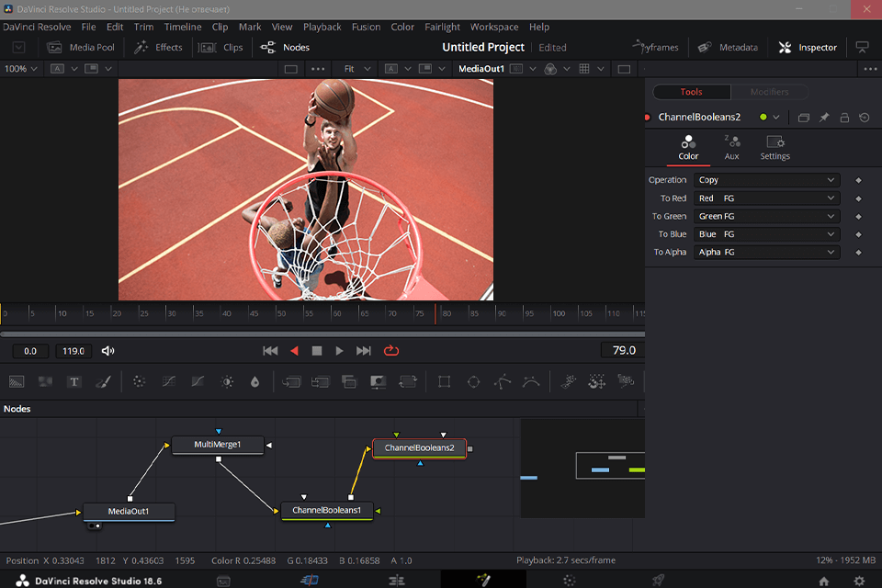Switch to the Aux tab in Inspector

coord(731,147)
